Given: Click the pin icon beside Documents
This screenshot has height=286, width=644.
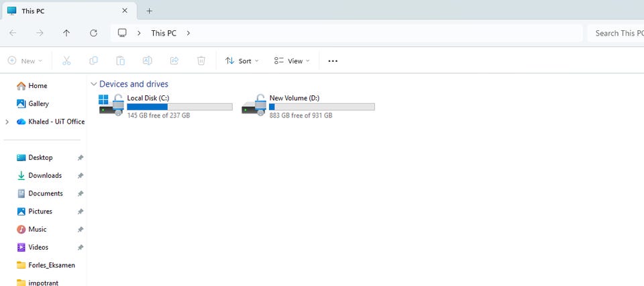Looking at the screenshot, I should point(80,193).
